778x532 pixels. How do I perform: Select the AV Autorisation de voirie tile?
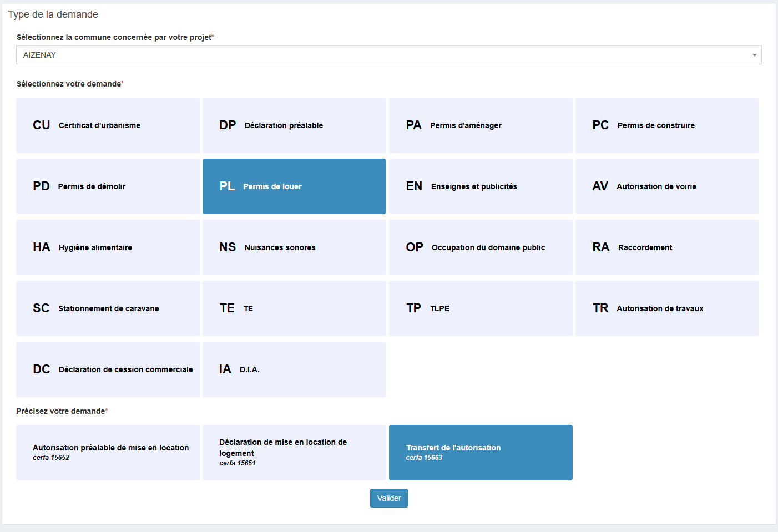pyautogui.click(x=667, y=186)
